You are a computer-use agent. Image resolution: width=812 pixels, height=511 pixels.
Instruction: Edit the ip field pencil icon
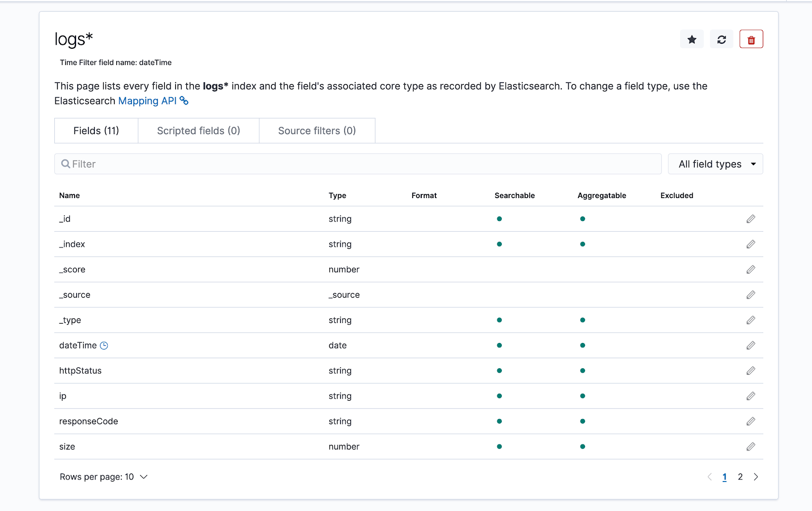click(751, 396)
